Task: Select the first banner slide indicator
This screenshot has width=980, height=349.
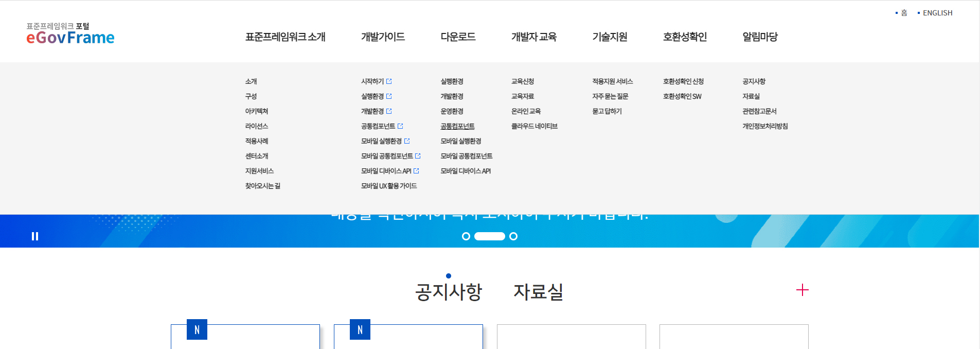Action: 466,236
